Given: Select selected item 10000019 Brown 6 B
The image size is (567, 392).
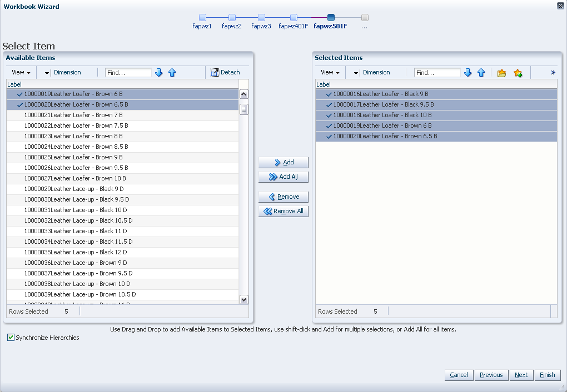Looking at the screenshot, I should (436, 125).
